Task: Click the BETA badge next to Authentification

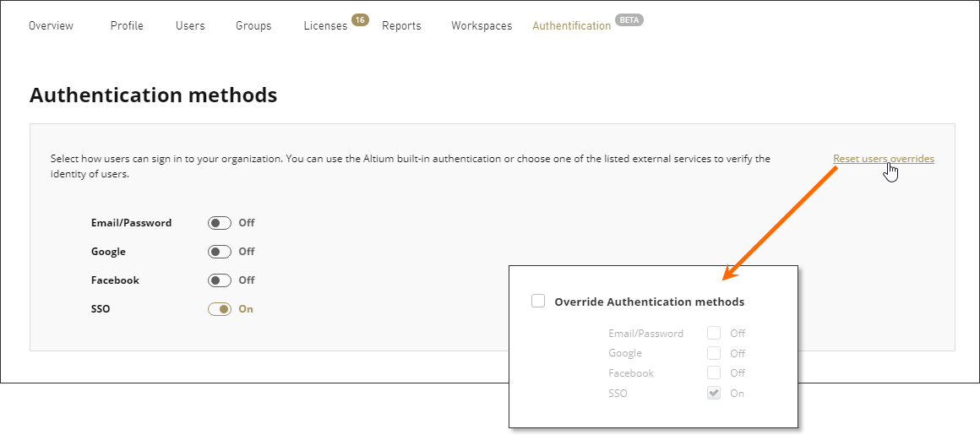Action: (629, 19)
